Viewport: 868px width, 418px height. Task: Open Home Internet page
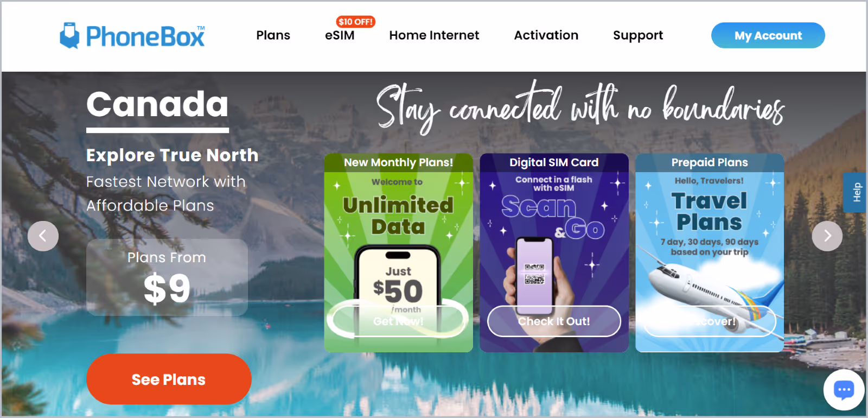[x=434, y=35]
